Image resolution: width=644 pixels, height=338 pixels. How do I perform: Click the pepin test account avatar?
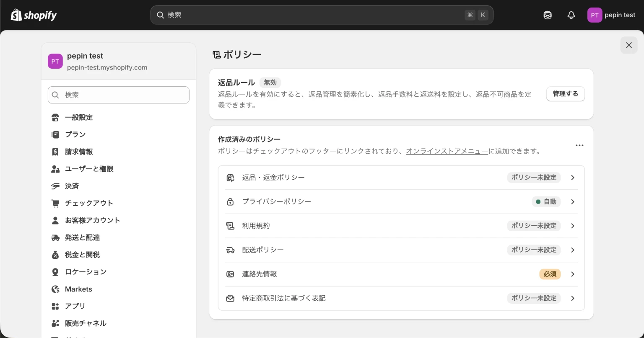(x=595, y=15)
